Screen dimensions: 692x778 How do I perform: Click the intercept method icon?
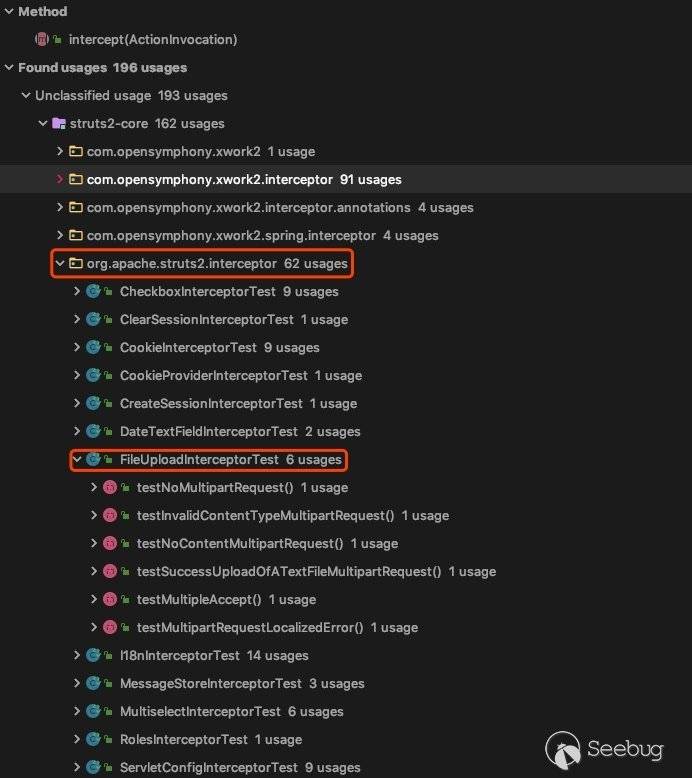(x=42, y=40)
